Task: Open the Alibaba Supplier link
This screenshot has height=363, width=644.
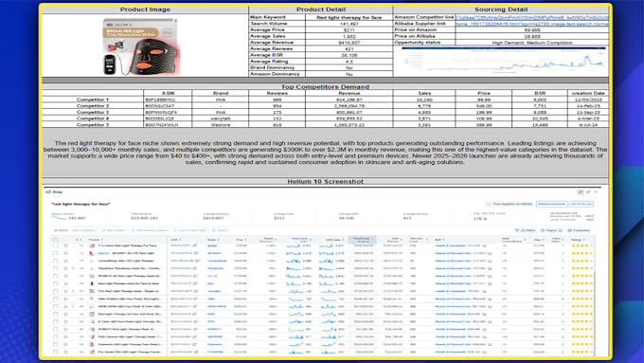Action: click(532, 24)
